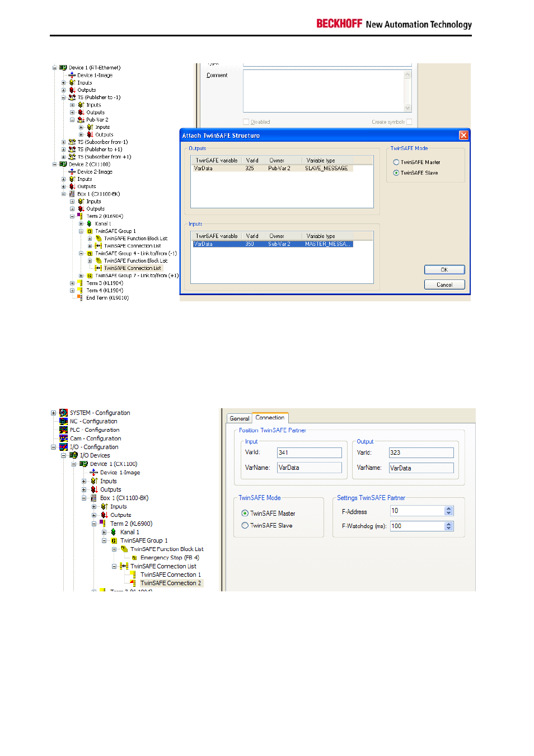
Task: Select the I/O Devices icon
Action: click(73, 455)
